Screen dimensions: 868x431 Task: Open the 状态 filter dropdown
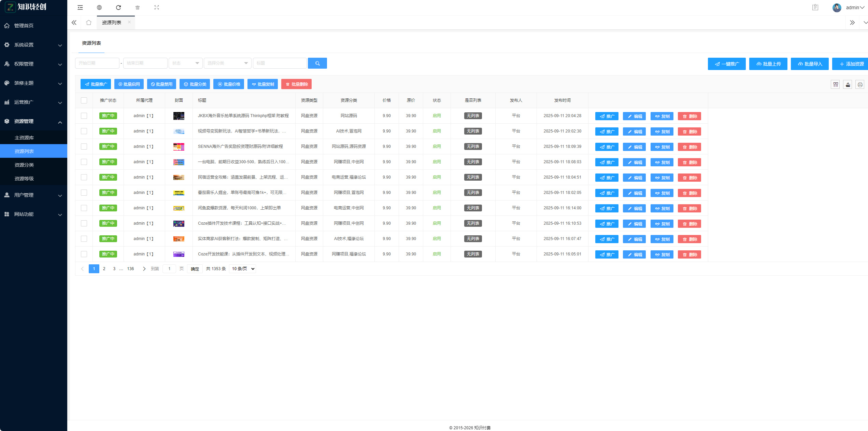click(185, 63)
